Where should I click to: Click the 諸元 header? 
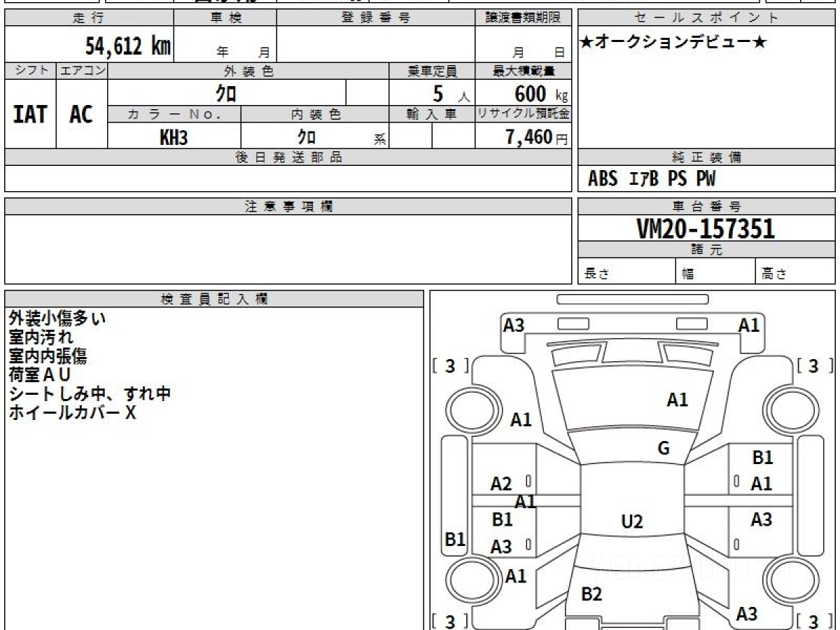706,250
